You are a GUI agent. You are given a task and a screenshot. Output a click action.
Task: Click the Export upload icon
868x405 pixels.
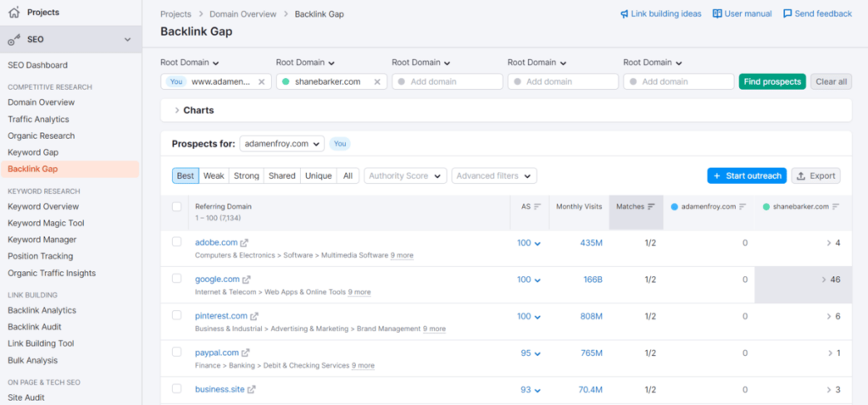[801, 176]
